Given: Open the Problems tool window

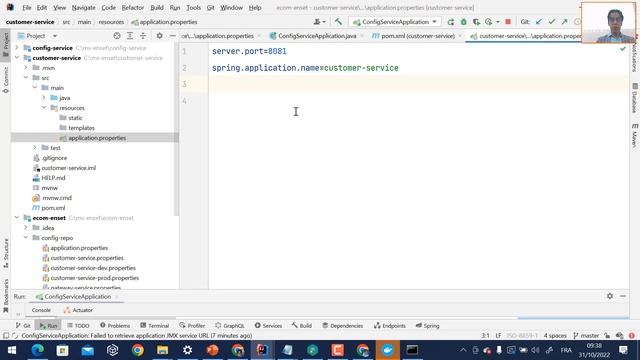Looking at the screenshot, I should [x=115, y=326].
